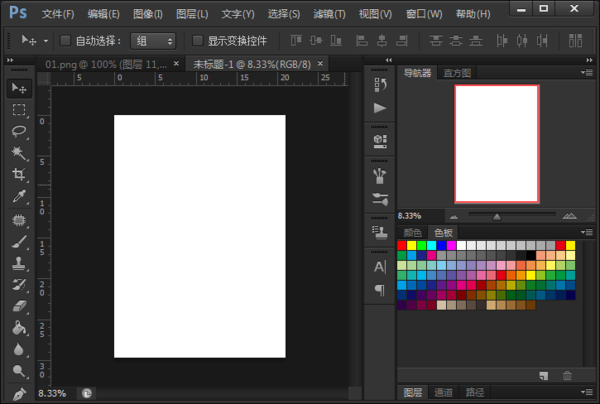600x404 pixels.
Task: Open the 文件(F) menu
Action: 58,14
